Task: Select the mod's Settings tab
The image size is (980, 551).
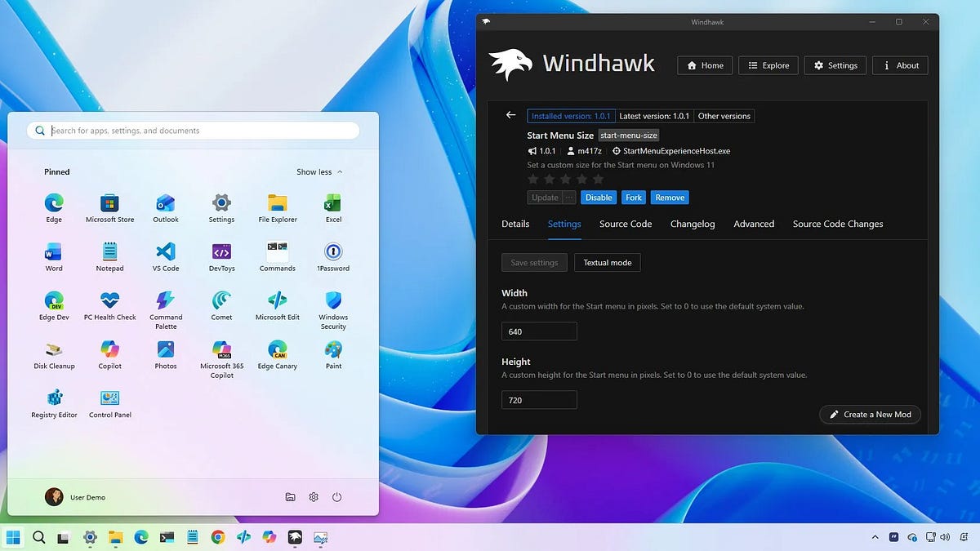Action: [564, 224]
